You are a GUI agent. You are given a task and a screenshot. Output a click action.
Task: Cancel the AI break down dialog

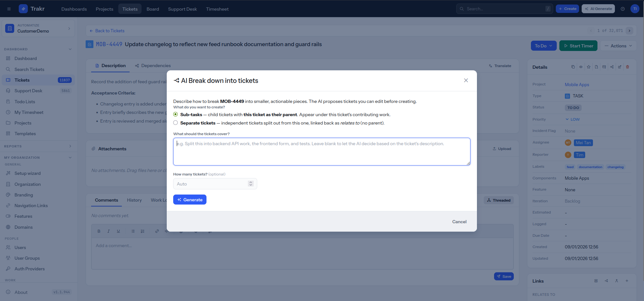click(459, 222)
